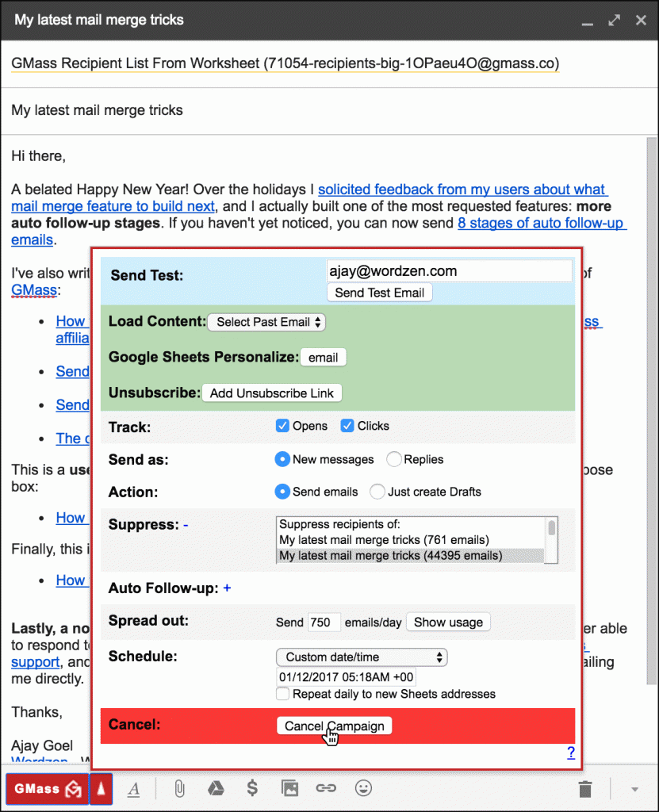Screen dimensions: 659x812
Task: Discard draft with trash icon
Action: click(x=585, y=788)
